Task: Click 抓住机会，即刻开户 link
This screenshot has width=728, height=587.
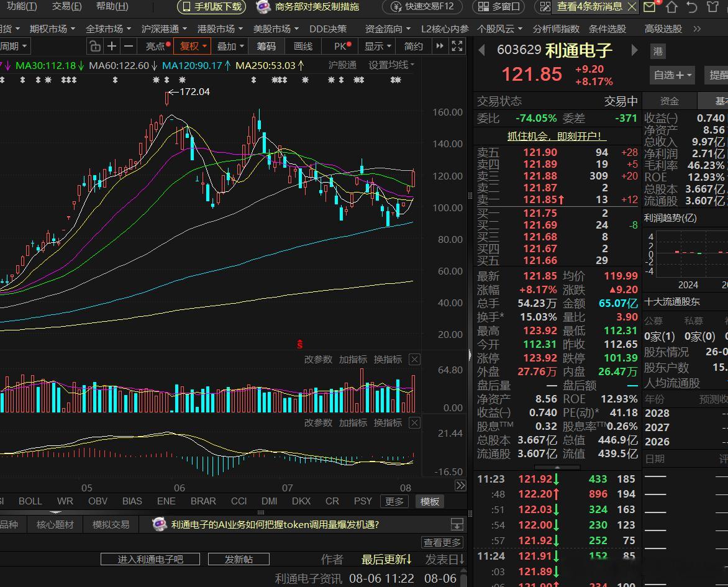Action: pyautogui.click(x=557, y=136)
